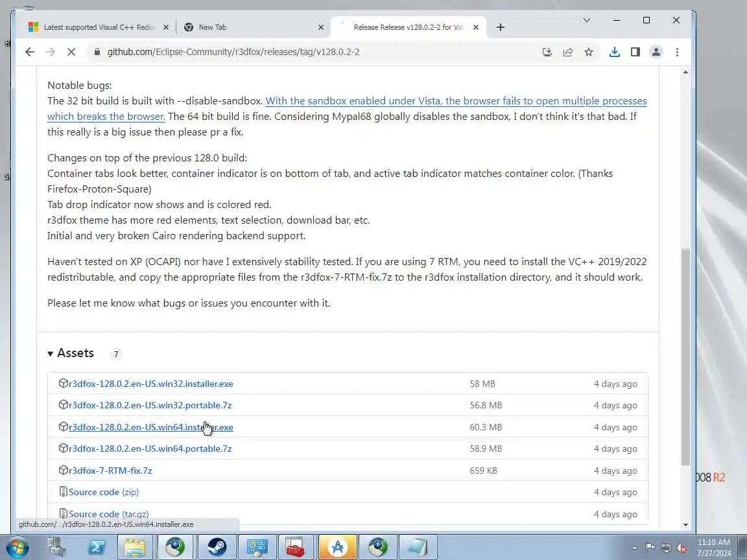Collapse the Assets section
Viewport: 747px width, 560px height.
pos(71,353)
